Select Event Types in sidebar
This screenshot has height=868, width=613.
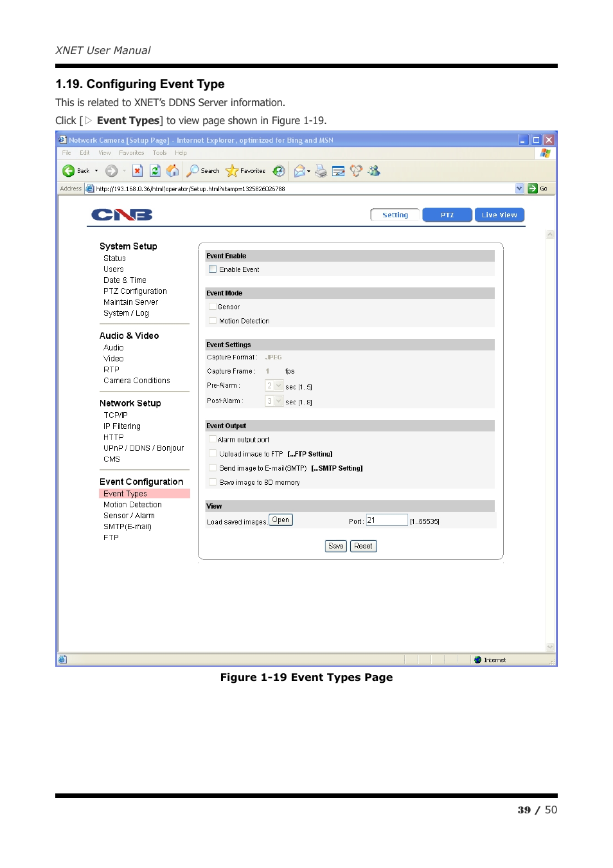click(x=145, y=494)
